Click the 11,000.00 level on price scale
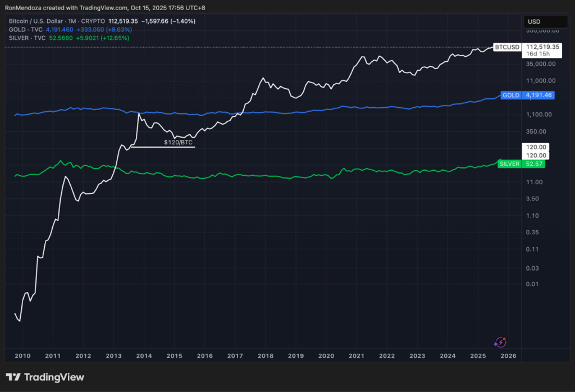 pos(541,81)
